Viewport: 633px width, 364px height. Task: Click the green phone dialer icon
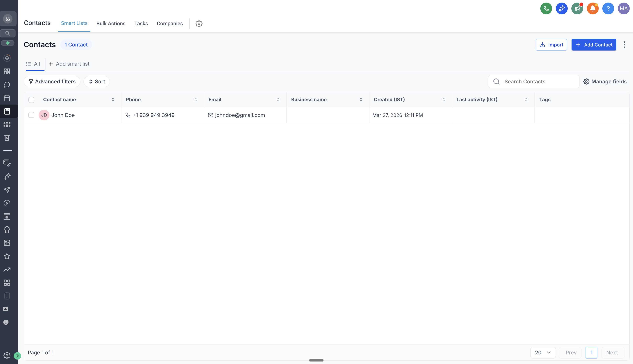546,8
